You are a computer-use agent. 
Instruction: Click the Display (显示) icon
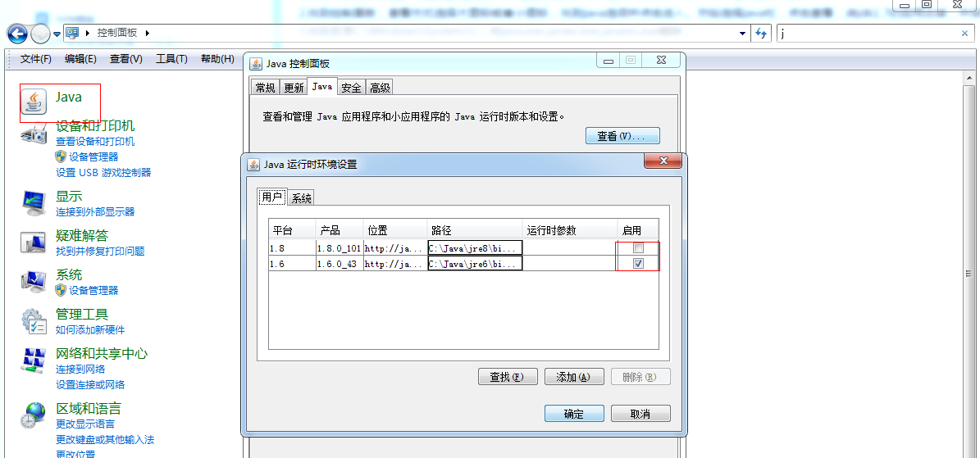pyautogui.click(x=34, y=202)
